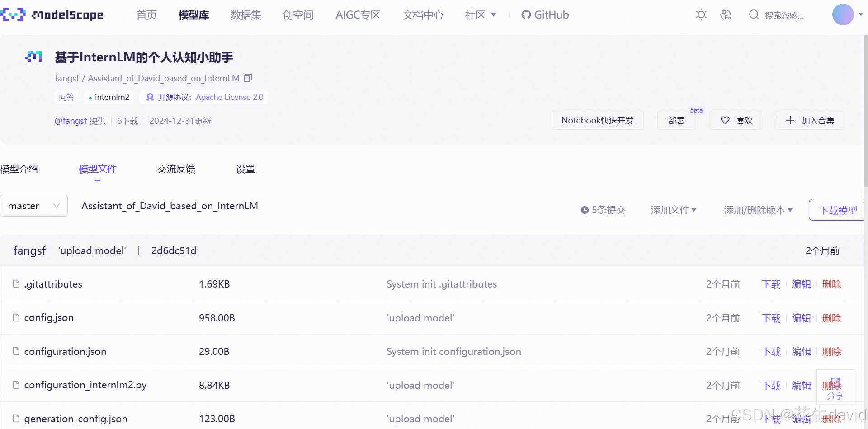
Task: Open the Apache License 2.0 link
Action: (230, 97)
